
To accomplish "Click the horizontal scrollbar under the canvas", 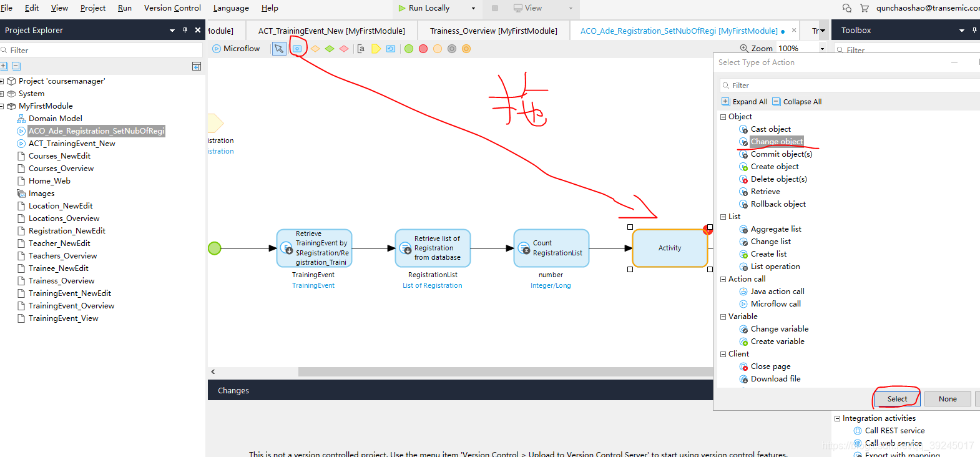I will [x=499, y=371].
